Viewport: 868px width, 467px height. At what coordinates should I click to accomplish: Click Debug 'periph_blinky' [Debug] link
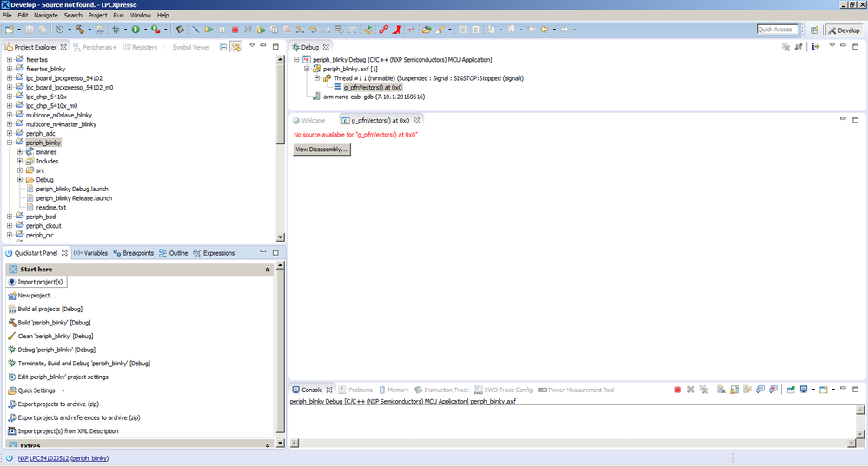(x=56, y=350)
